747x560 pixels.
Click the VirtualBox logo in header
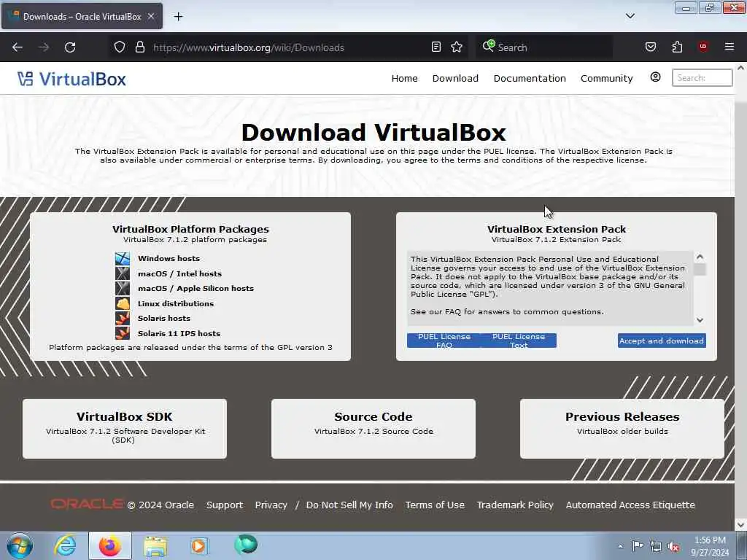click(x=72, y=79)
